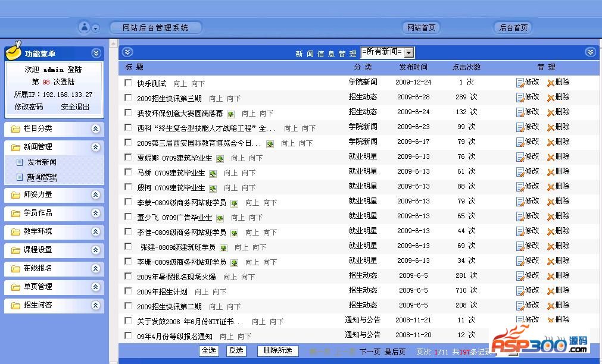Click the user avatar icon in top bar

(x=85, y=27)
